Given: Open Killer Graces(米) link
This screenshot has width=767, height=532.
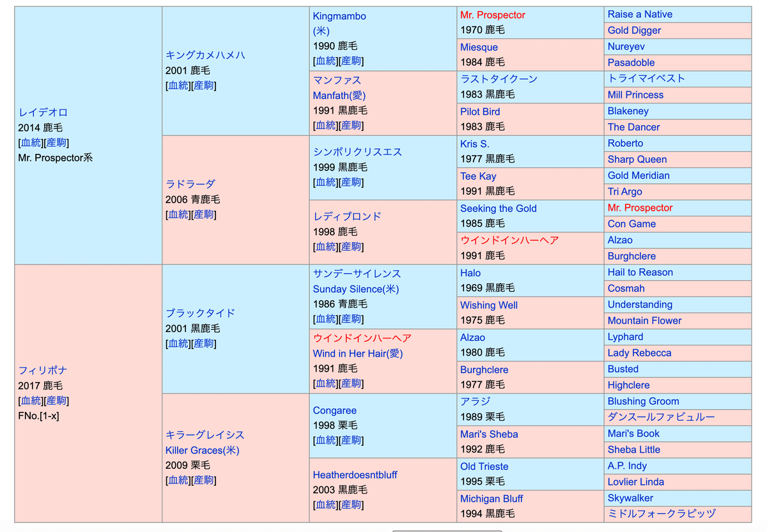Looking at the screenshot, I should tap(202, 450).
